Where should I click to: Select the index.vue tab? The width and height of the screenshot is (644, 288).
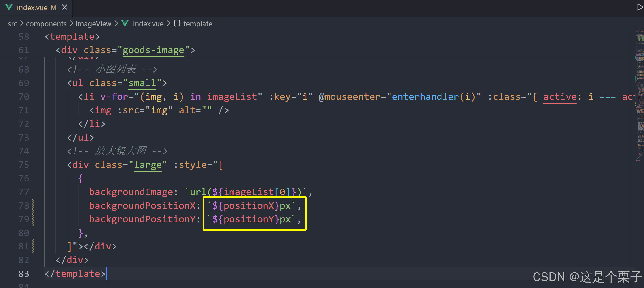tap(32, 8)
